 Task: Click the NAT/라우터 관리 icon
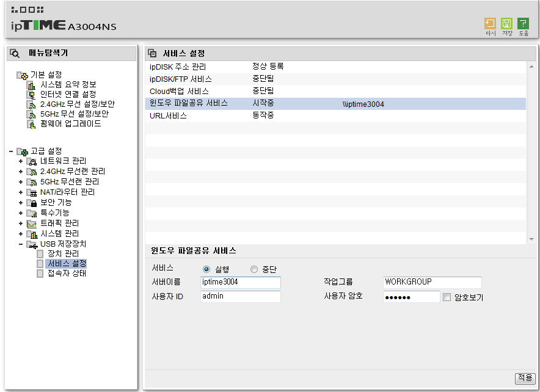point(32,192)
